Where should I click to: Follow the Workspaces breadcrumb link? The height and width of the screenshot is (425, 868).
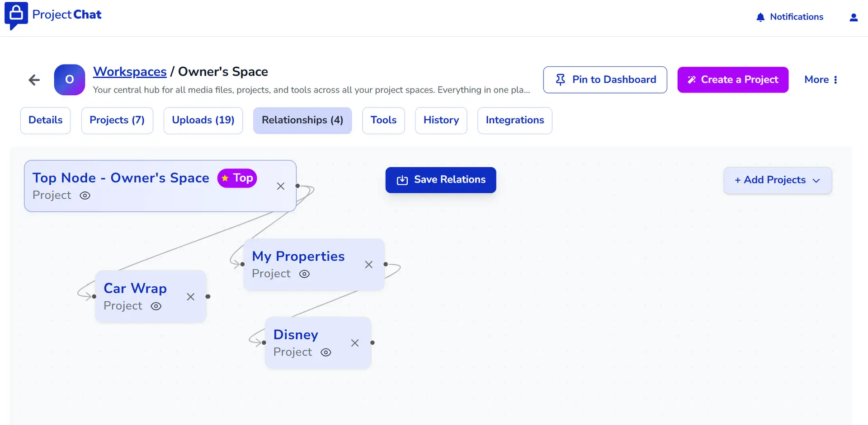tap(130, 72)
